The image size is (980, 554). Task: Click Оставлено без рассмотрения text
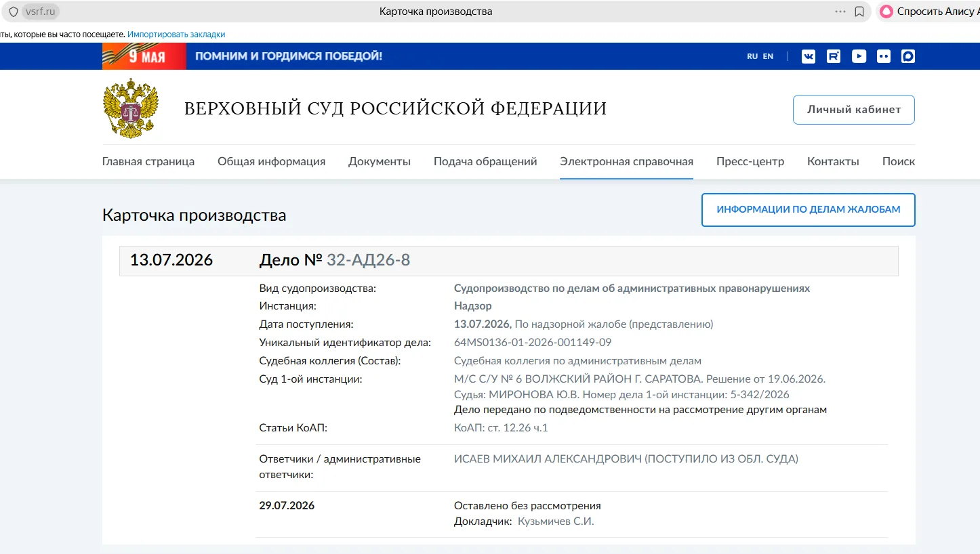[x=527, y=506]
